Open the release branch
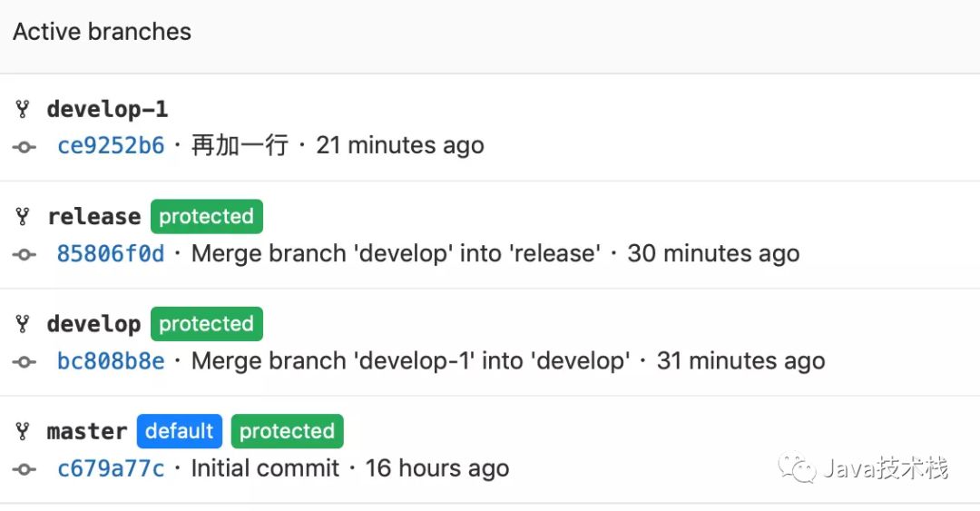 pos(93,217)
